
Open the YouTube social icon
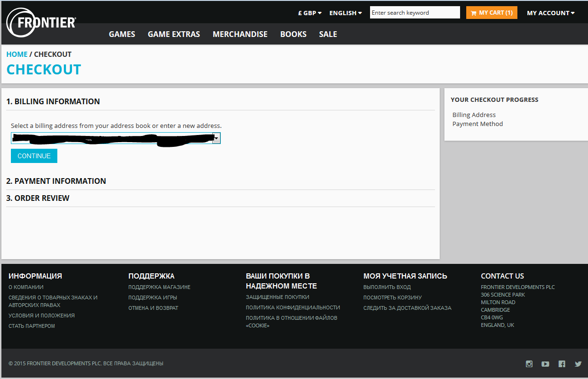545,364
